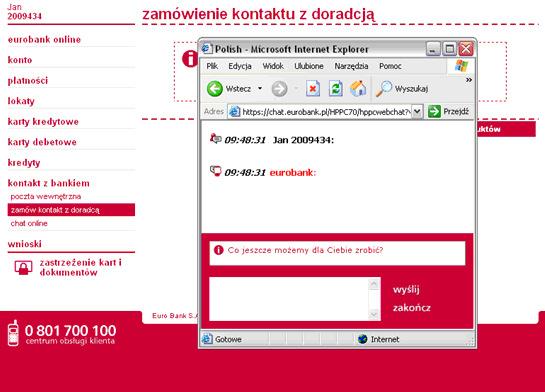This screenshot has height=392, width=545.
Task: Click the mobile phone icon in footer
Action: (13, 333)
